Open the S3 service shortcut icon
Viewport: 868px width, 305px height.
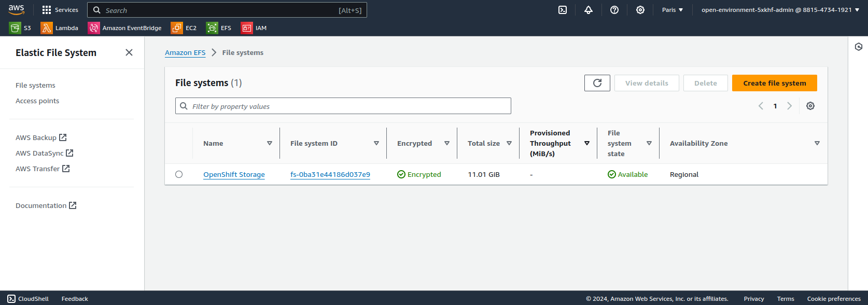pyautogui.click(x=15, y=28)
